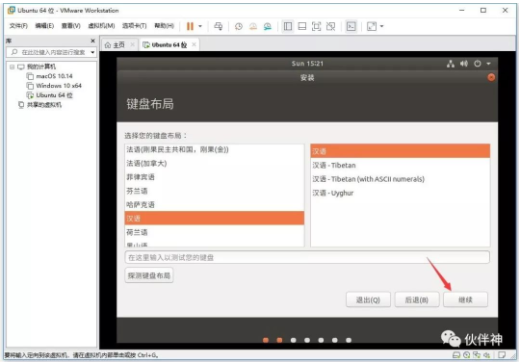Open the snapshot manager icon
519x362 pixels.
coord(267,26)
